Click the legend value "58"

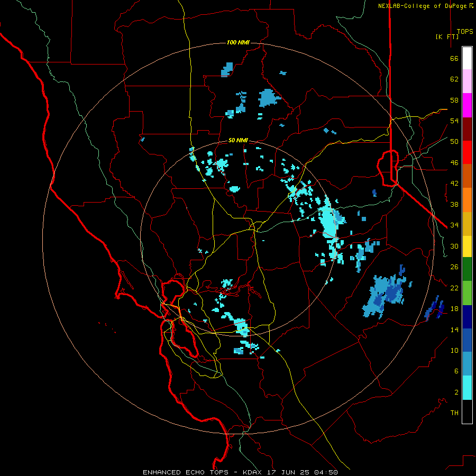pos(454,100)
